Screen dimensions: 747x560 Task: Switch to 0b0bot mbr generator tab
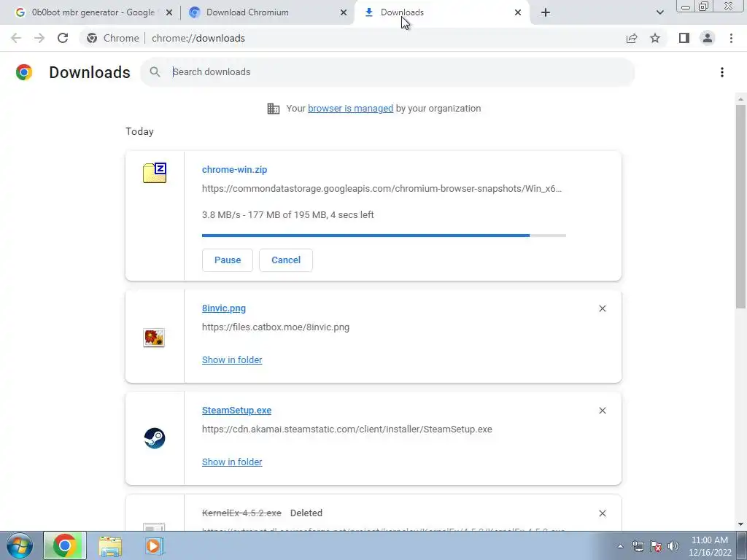(x=93, y=12)
